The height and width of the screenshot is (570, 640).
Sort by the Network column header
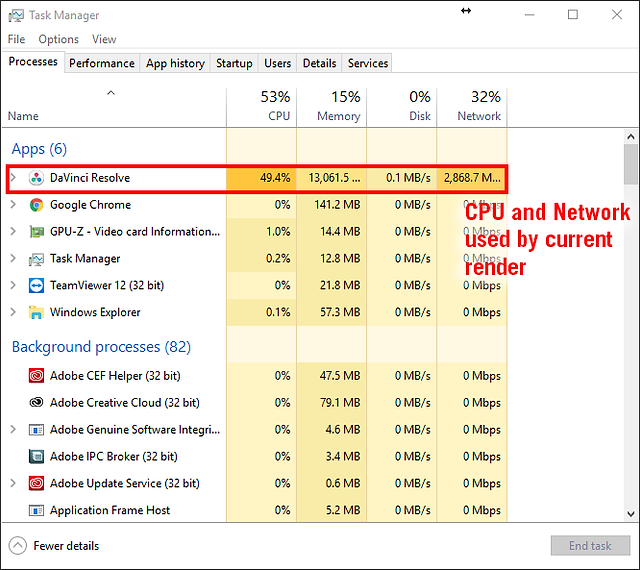pyautogui.click(x=472, y=107)
